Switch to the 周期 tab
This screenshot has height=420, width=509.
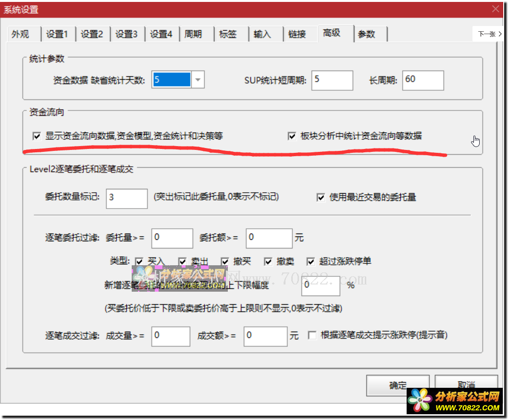[x=197, y=34]
